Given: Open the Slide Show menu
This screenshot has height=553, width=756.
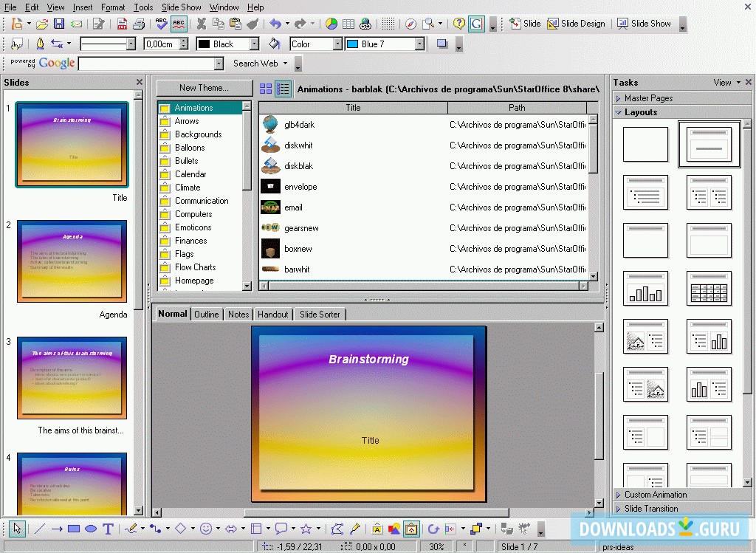Looking at the screenshot, I should click(x=181, y=7).
